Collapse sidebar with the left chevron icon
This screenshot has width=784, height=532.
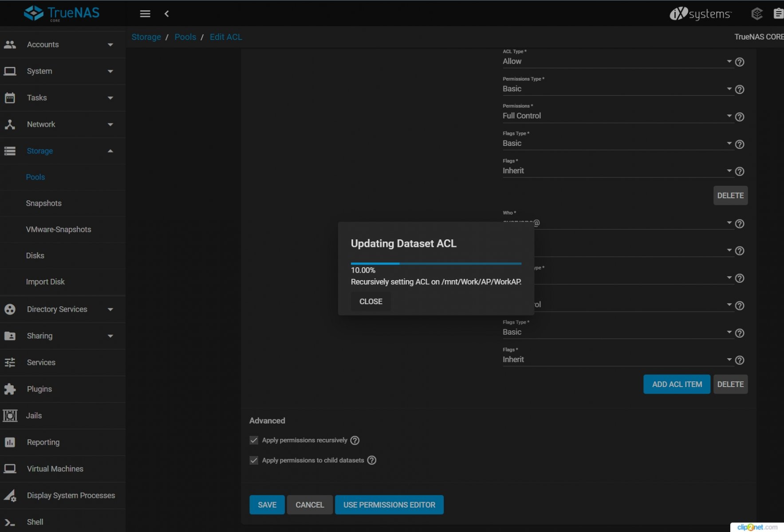[167, 14]
